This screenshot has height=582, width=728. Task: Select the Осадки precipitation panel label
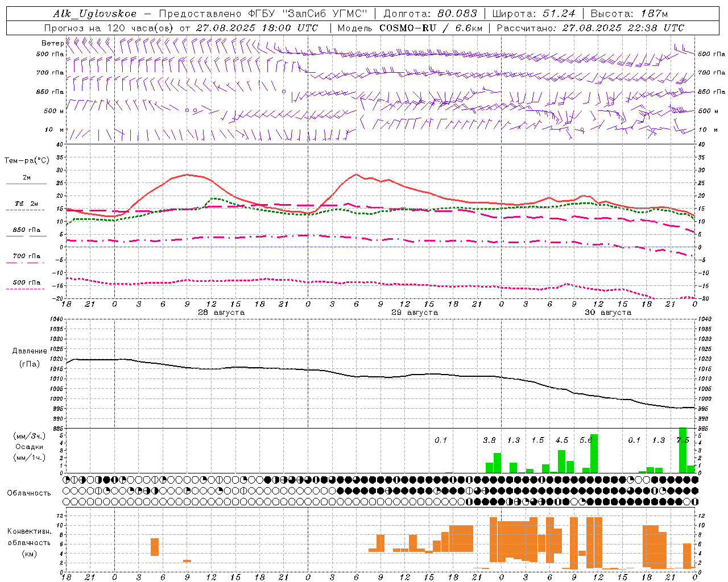point(30,447)
